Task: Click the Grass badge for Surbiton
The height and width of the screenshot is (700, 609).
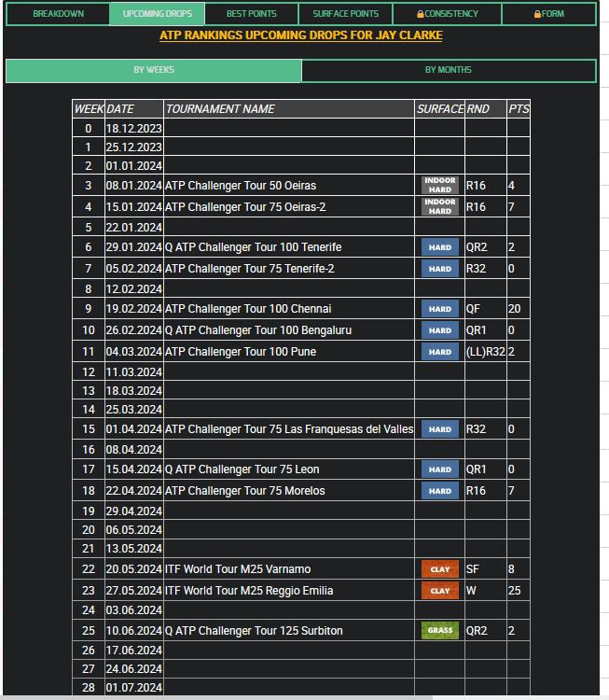Action: coord(440,631)
